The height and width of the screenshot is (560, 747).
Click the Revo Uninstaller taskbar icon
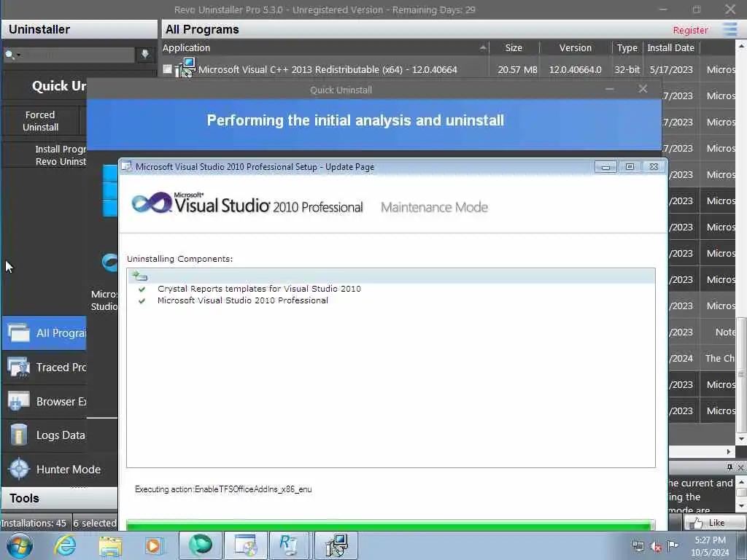pos(288,545)
